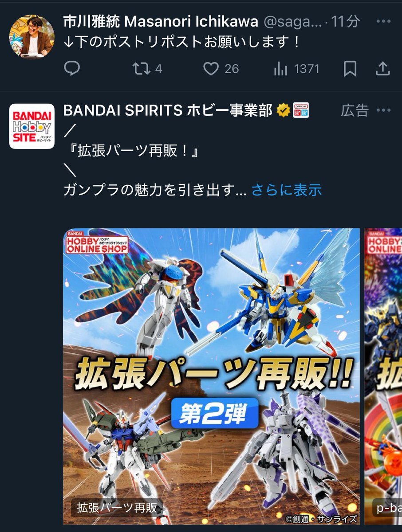Bookmark Masanori Ichikawa's post
The width and height of the screenshot is (402, 532).
click(350, 69)
